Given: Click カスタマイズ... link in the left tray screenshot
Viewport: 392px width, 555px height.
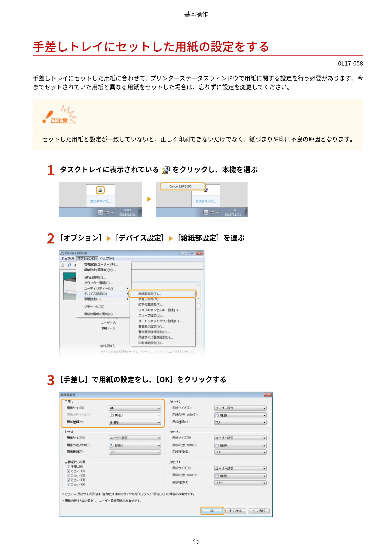Looking at the screenshot, I should click(x=101, y=201).
